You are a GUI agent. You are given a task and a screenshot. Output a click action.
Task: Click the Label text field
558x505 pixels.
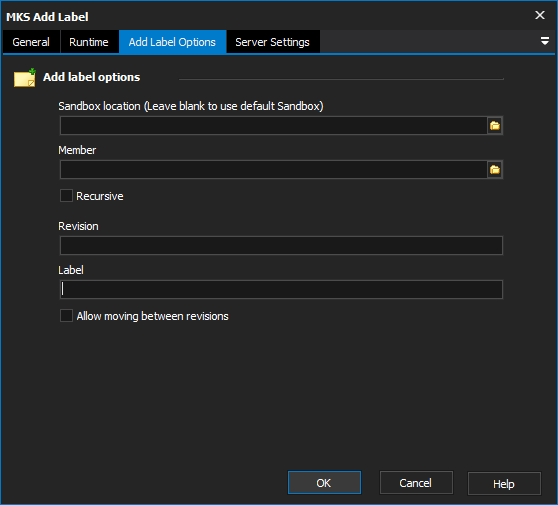click(281, 289)
